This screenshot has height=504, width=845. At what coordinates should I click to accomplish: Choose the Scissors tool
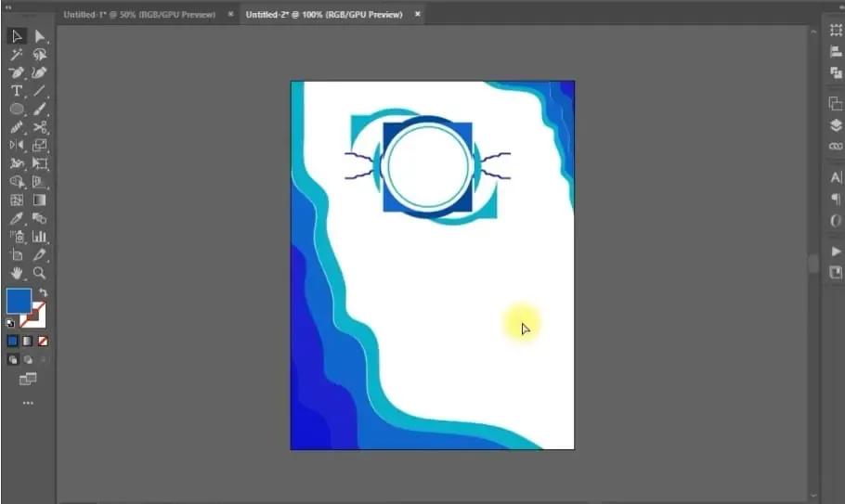click(40, 127)
